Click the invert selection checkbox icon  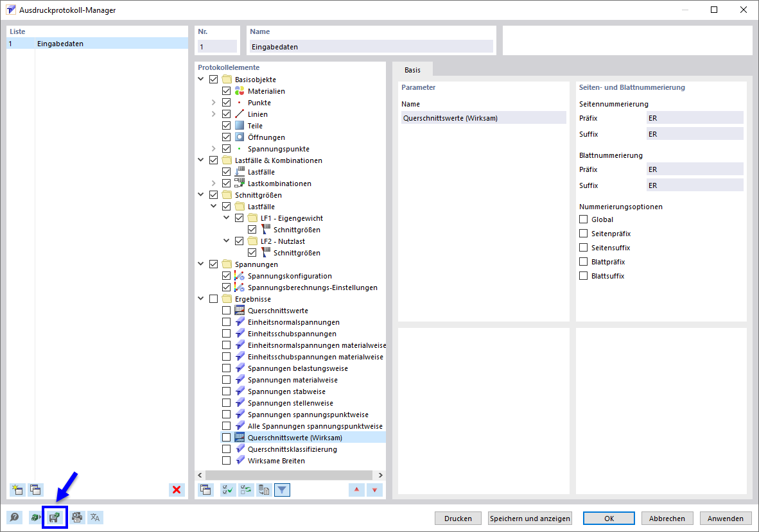(246, 490)
